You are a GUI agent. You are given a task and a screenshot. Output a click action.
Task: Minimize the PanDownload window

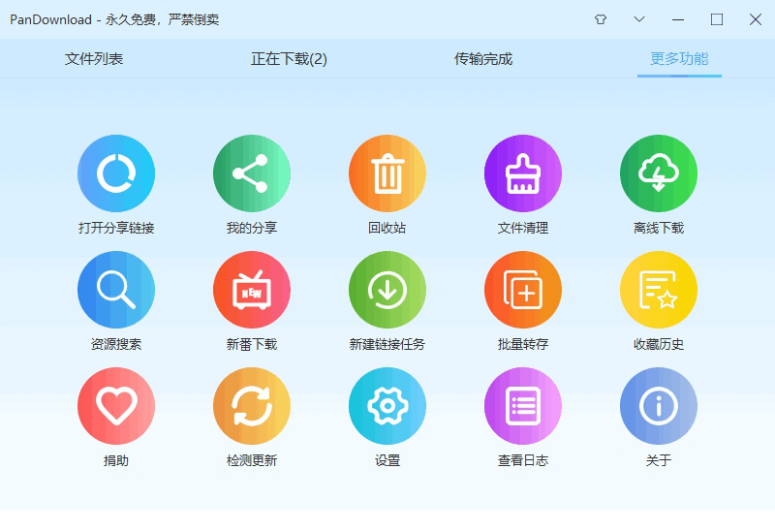[x=678, y=19]
